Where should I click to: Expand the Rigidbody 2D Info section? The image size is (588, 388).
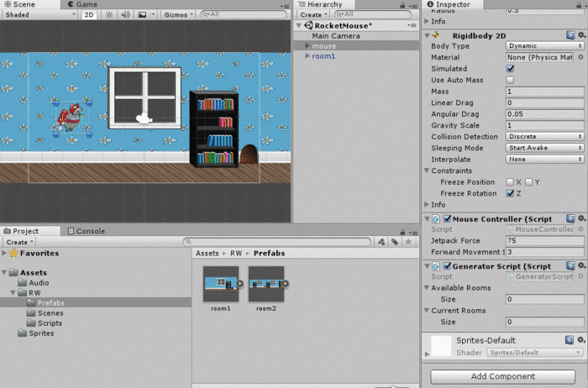coord(427,205)
